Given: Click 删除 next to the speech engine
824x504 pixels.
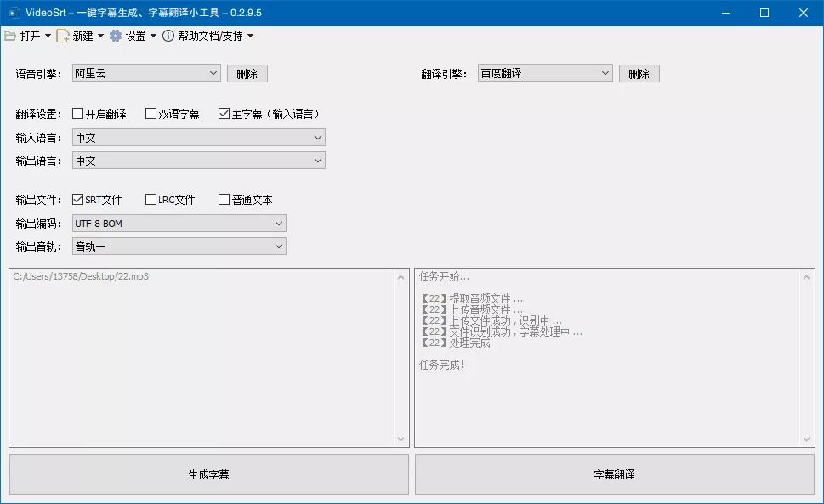Looking at the screenshot, I should click(x=247, y=73).
